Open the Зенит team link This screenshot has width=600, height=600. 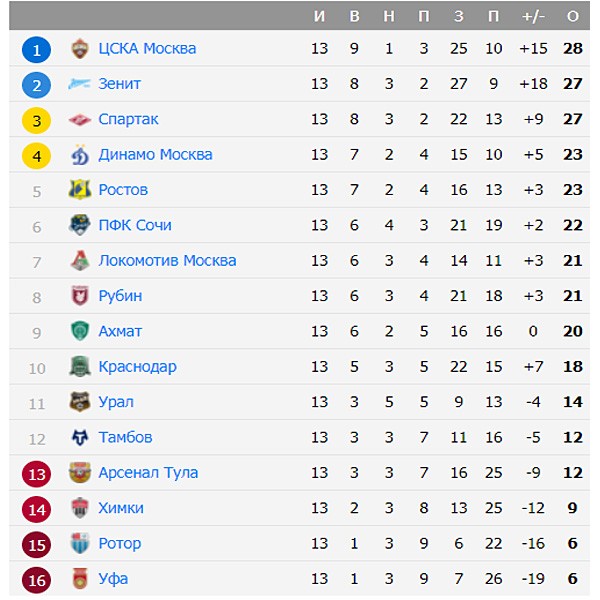119,84
